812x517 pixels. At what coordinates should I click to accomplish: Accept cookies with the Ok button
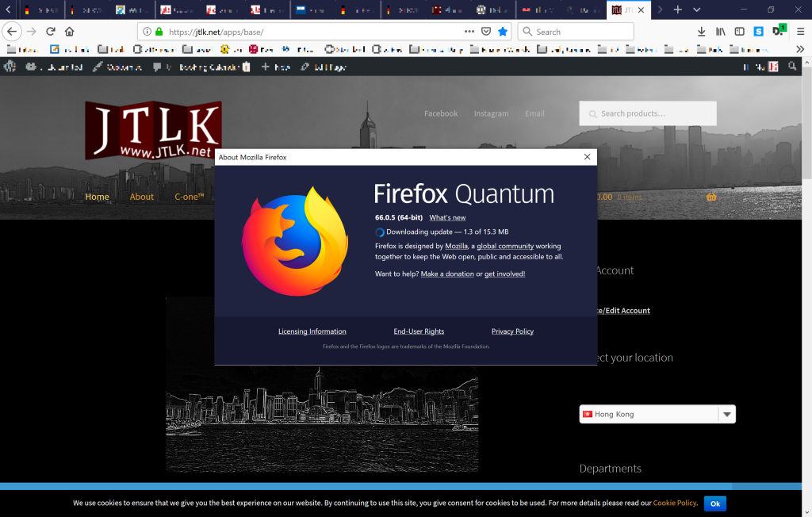[715, 504]
